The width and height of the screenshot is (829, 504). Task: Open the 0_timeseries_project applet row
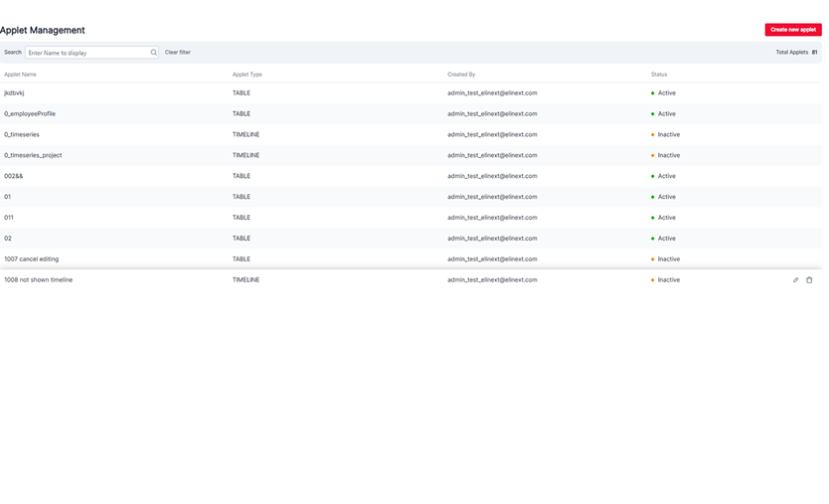pyautogui.click(x=33, y=156)
